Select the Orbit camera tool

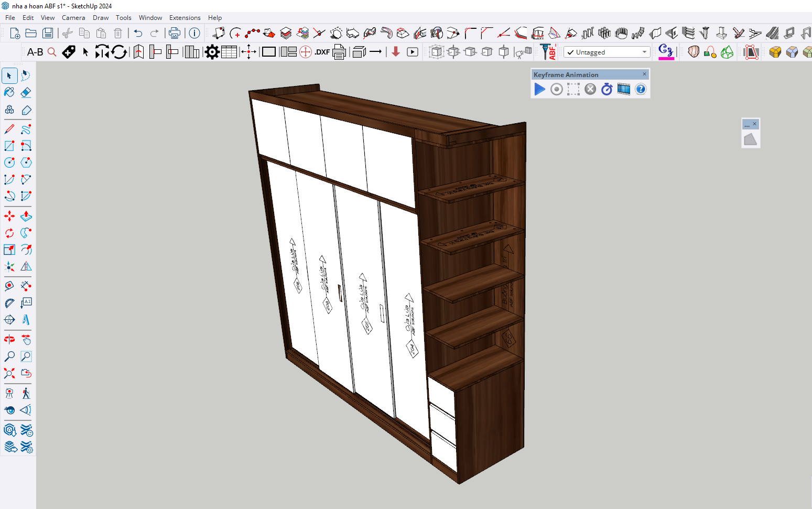(x=9, y=339)
